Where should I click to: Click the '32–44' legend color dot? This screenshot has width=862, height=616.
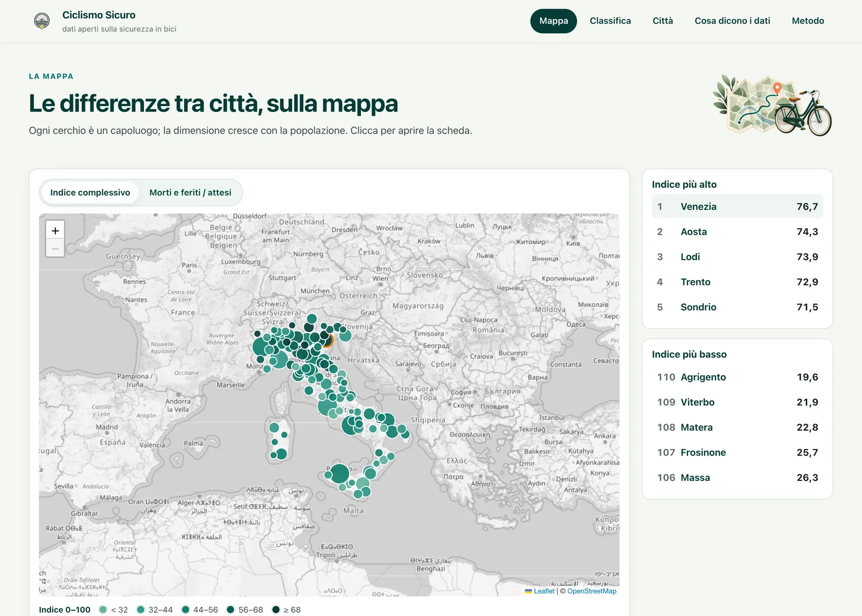coord(141,610)
